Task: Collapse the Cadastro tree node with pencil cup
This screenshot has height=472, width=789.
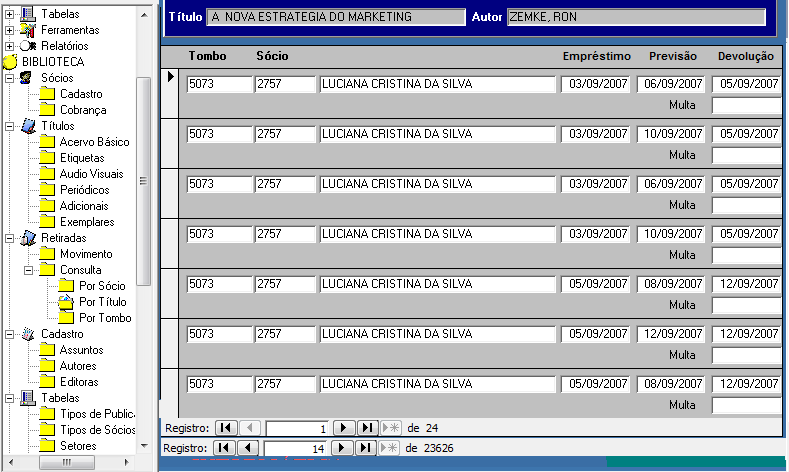Action: tap(9, 334)
